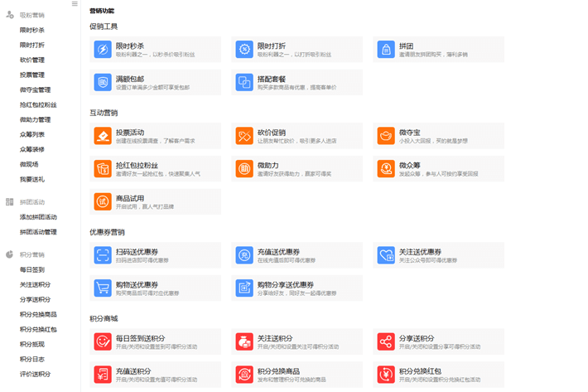The height and width of the screenshot is (392, 588).
Task: Open 众筹列表 sidebar link
Action: click(31, 134)
